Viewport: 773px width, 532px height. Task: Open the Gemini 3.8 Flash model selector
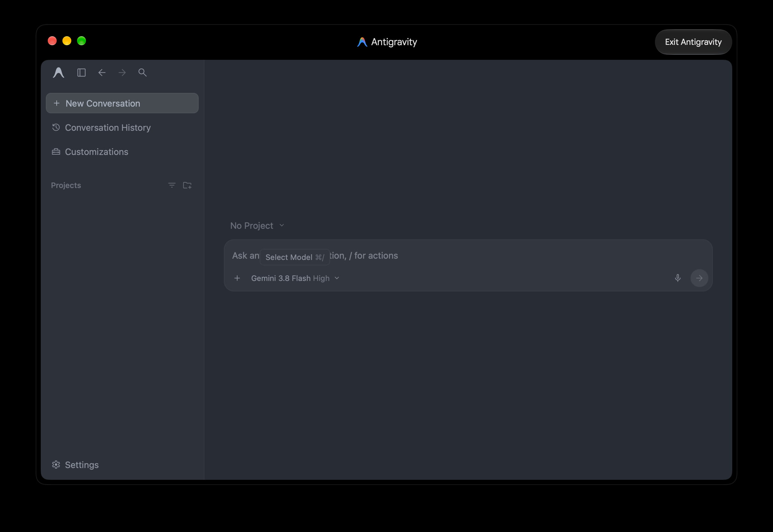[295, 278]
